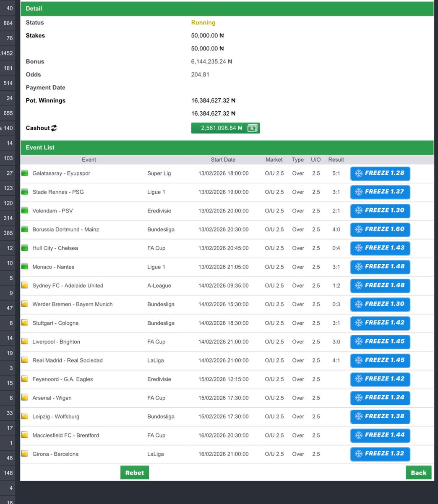Click the 4:1 result for Real Madrid
Viewport: 438px width, 504px height.
336,360
